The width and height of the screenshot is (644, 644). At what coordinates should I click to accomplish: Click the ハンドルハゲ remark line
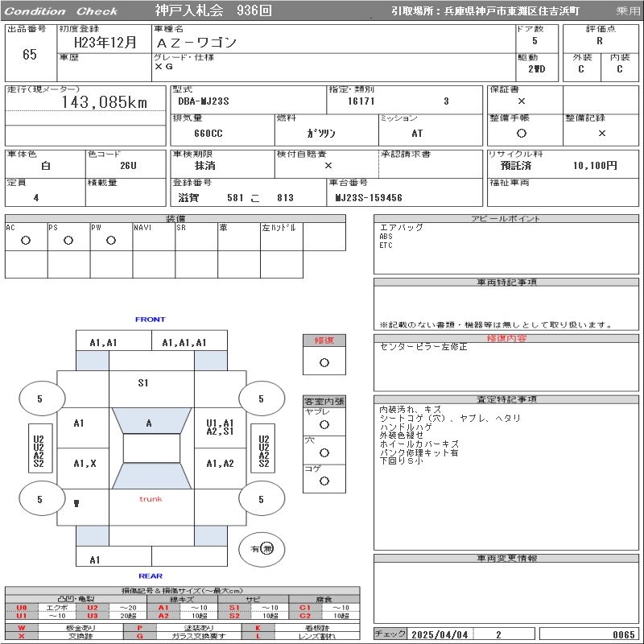[406, 427]
